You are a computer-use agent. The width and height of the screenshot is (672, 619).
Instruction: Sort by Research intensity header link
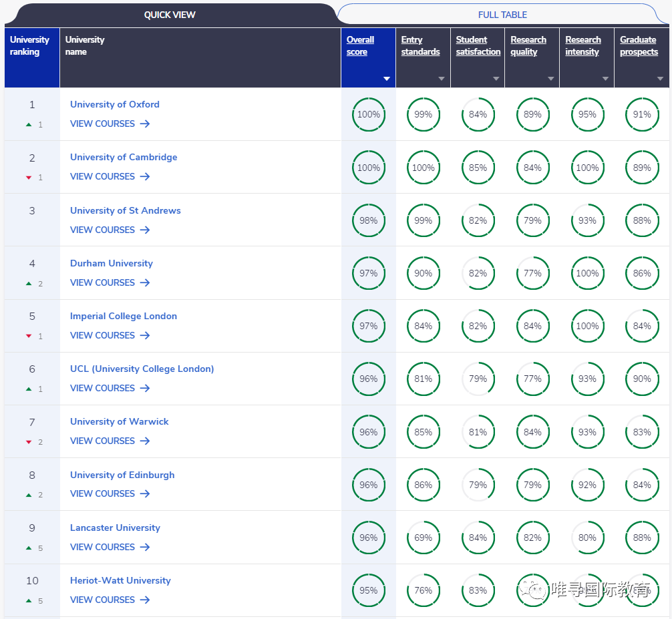583,45
